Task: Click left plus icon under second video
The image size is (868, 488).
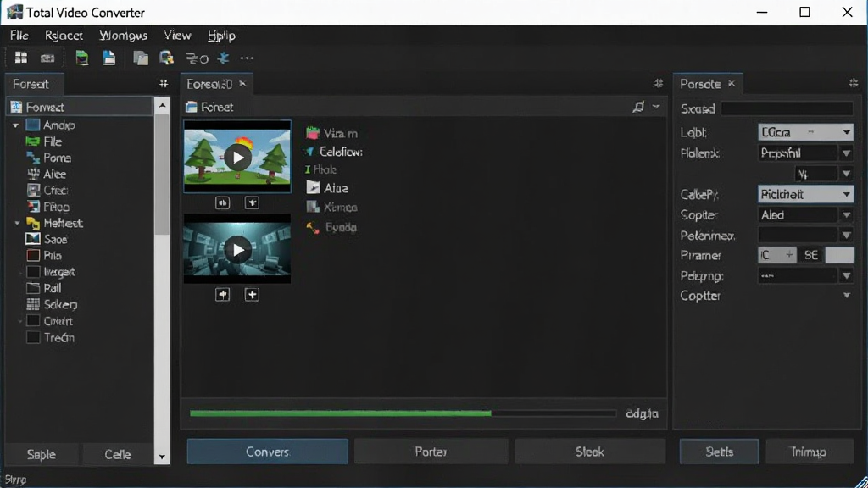Action: coord(223,294)
